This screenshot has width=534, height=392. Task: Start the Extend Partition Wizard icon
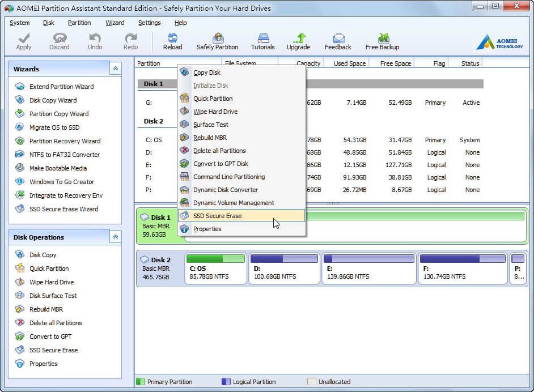pyautogui.click(x=20, y=87)
